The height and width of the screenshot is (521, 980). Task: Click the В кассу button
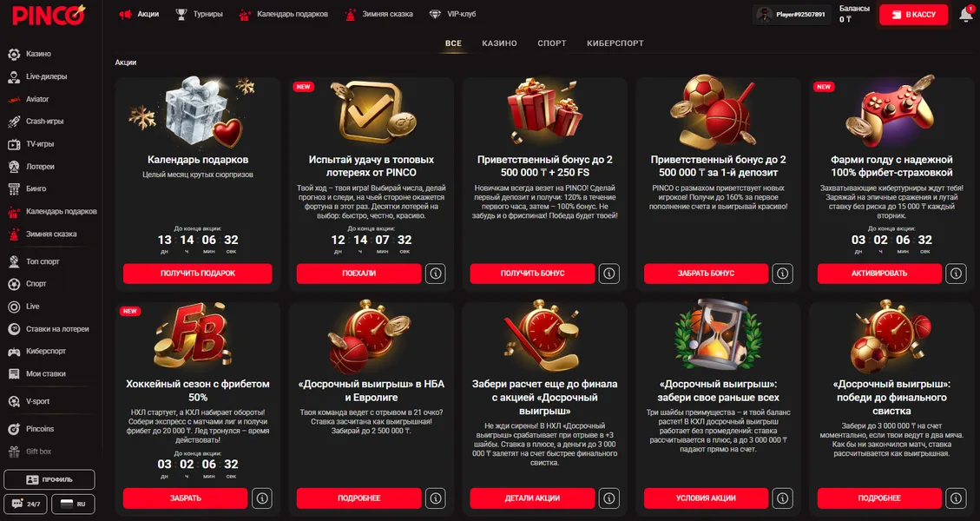[x=913, y=15]
